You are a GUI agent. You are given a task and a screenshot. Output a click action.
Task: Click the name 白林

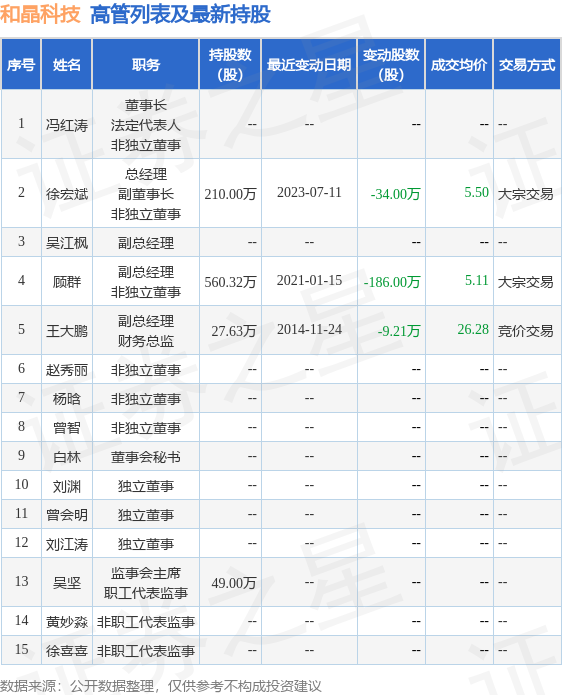pos(67,457)
